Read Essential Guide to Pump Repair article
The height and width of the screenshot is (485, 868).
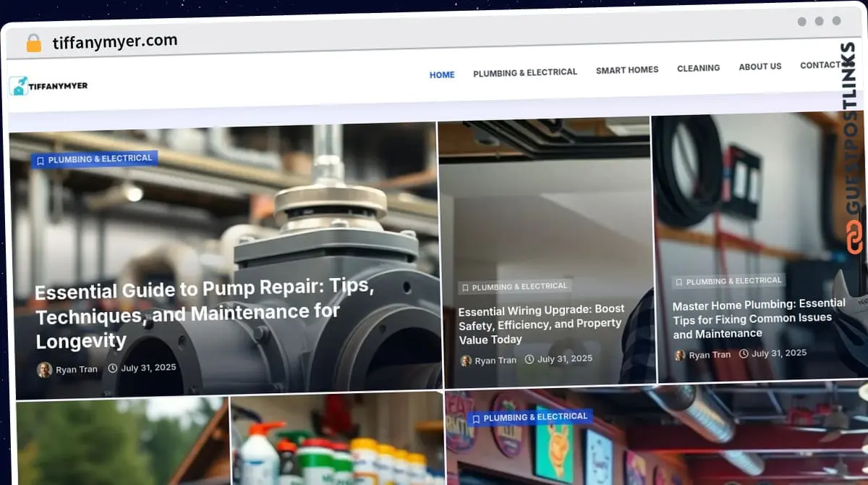(204, 314)
